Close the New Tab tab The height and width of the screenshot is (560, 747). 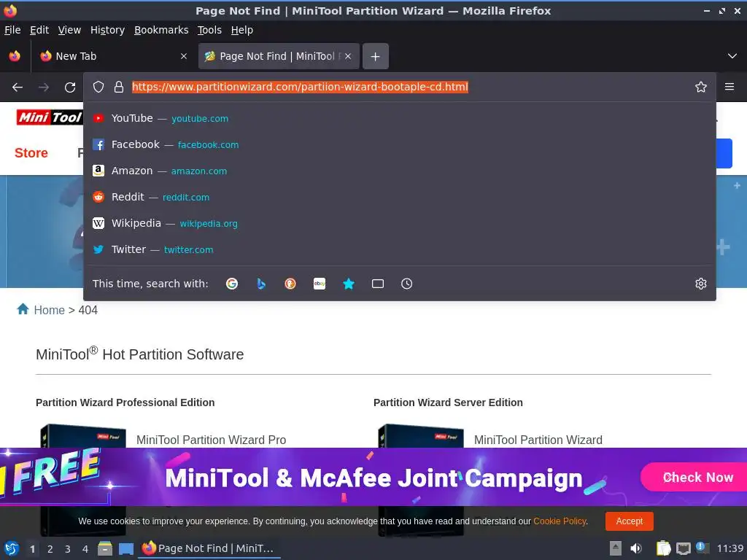point(183,56)
